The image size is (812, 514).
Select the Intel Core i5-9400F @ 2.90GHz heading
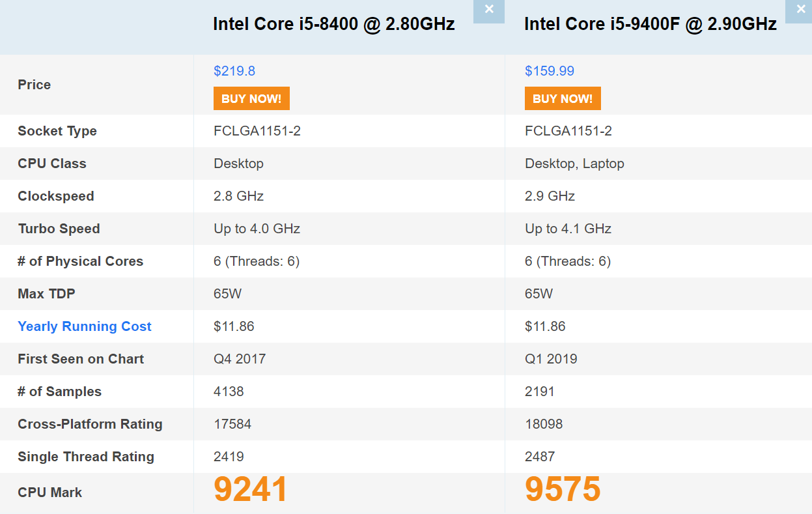point(651,24)
